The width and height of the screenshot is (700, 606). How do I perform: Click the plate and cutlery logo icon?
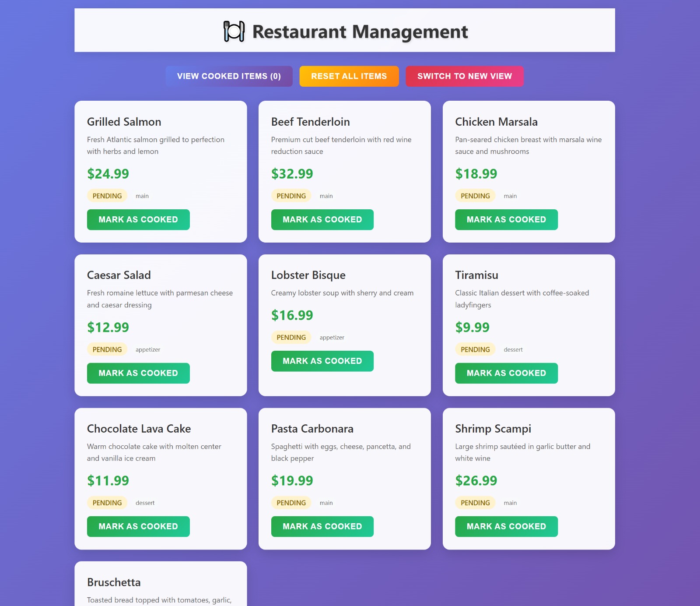click(234, 32)
